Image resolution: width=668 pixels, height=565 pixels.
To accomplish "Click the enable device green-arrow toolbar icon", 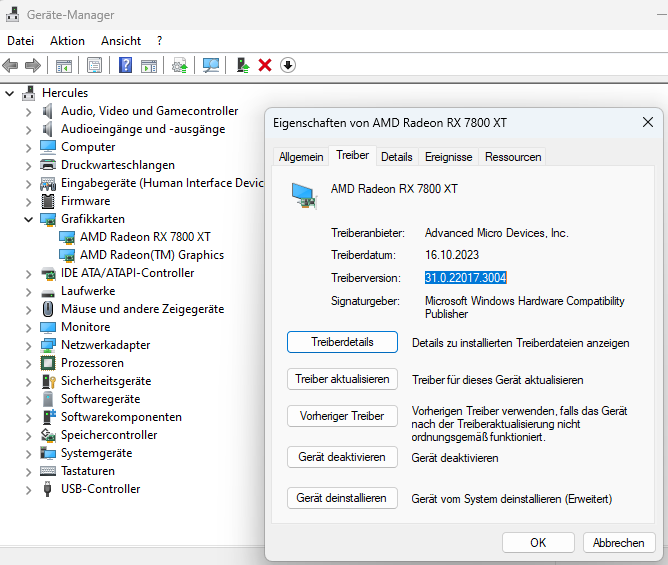I will [243, 65].
